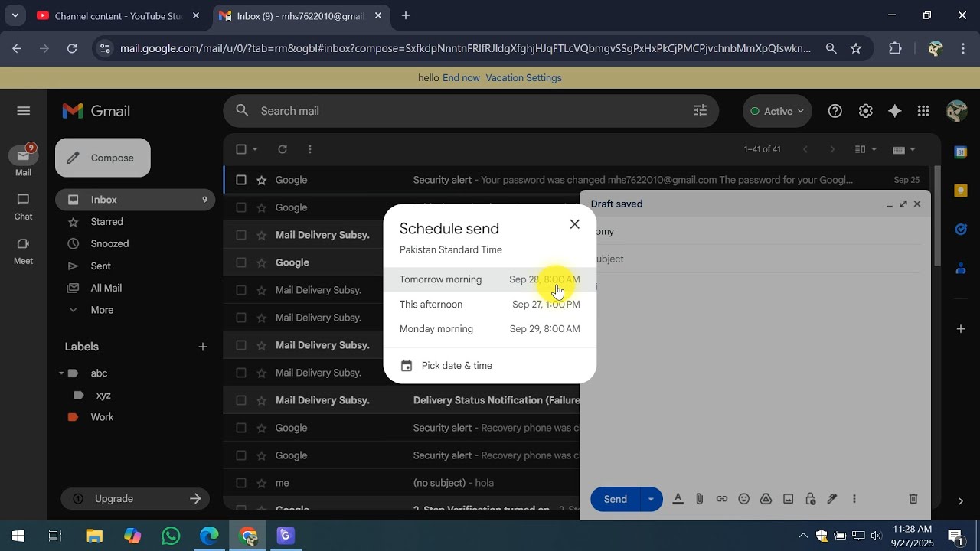980x551 pixels.
Task: Open main menu hamburger icon
Action: pyautogui.click(x=23, y=111)
